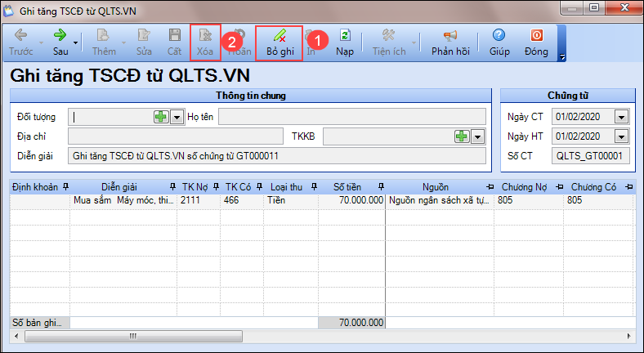
Task: Unpin the Chương Nợ column
Action: (559, 187)
